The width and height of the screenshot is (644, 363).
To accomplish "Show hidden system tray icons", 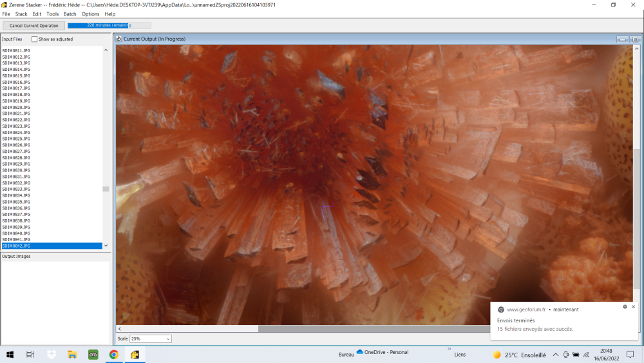I will tap(556, 355).
